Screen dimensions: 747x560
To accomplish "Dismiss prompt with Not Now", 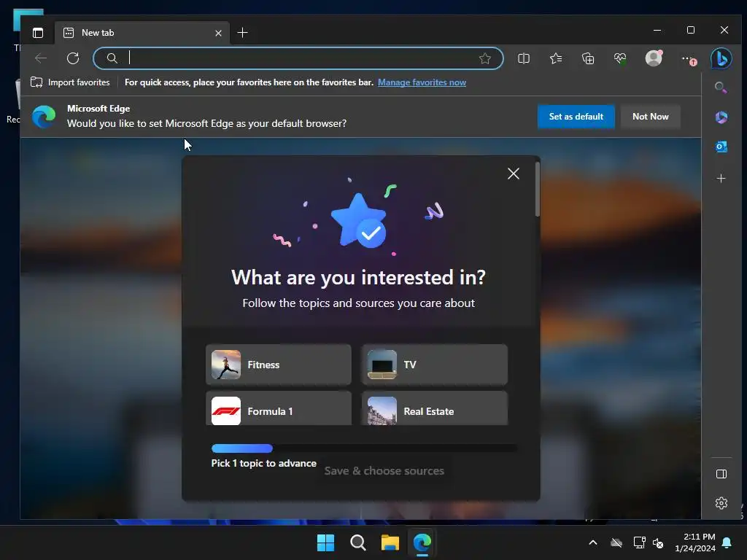I will (650, 117).
